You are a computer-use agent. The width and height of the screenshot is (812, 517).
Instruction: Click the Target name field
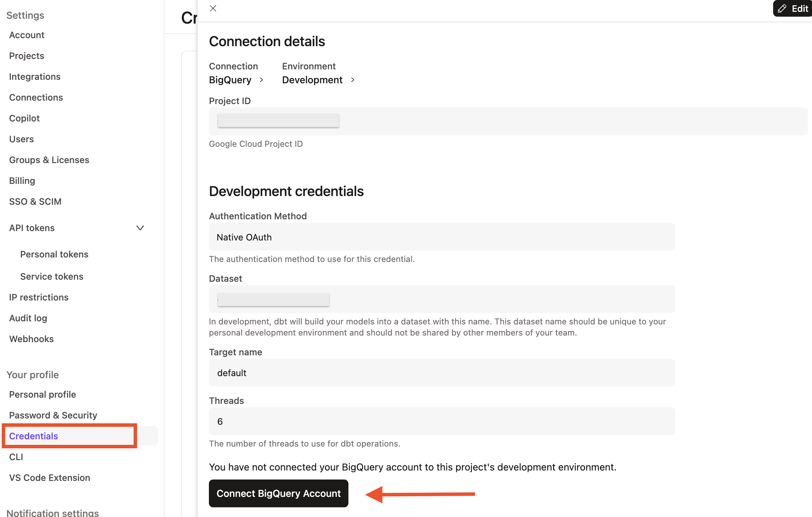point(442,373)
